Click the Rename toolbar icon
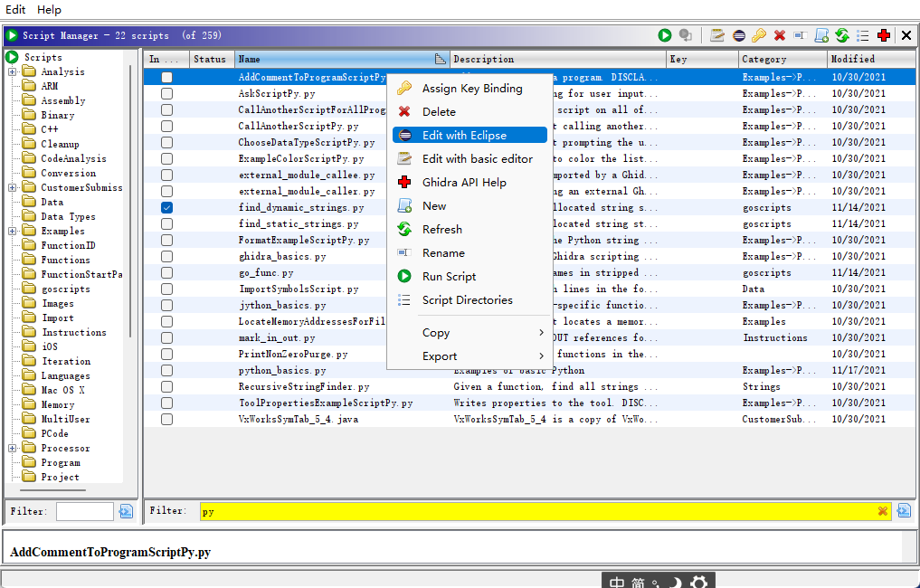This screenshot has width=920, height=588. [801, 35]
